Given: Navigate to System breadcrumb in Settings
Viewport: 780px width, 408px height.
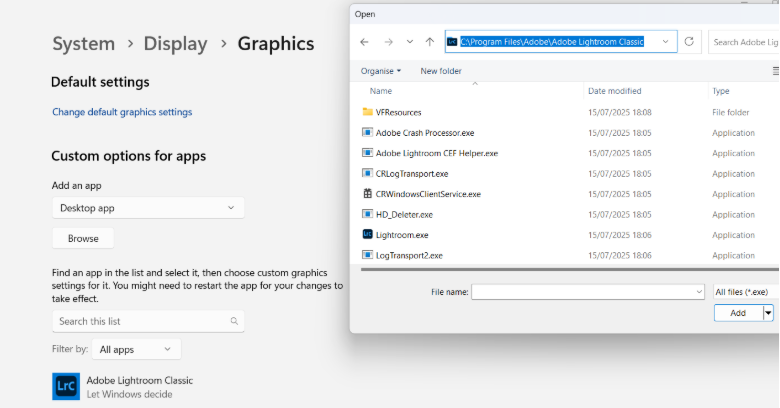Looking at the screenshot, I should click(x=84, y=44).
